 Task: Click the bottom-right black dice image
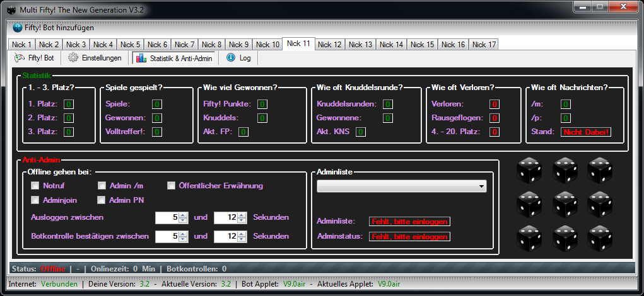coord(600,238)
